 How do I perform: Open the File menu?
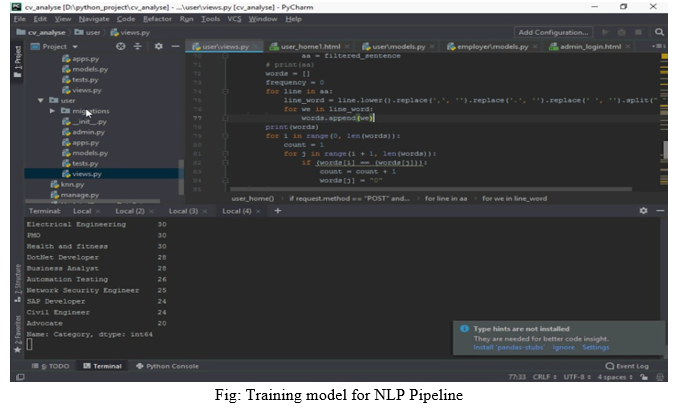(19, 19)
